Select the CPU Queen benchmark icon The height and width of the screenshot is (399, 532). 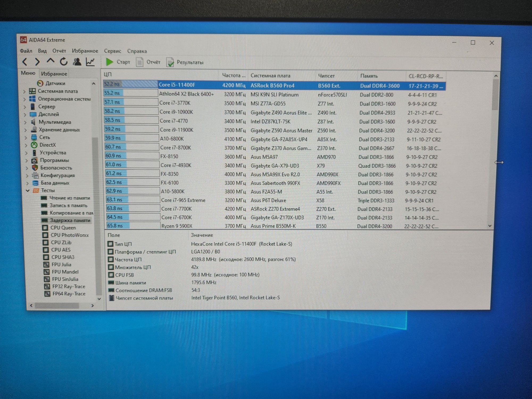point(45,228)
